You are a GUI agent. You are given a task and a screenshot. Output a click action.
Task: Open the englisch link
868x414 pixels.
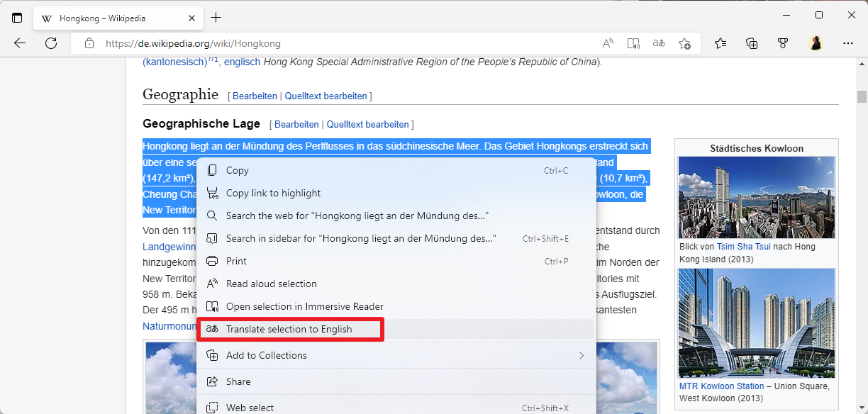(242, 62)
